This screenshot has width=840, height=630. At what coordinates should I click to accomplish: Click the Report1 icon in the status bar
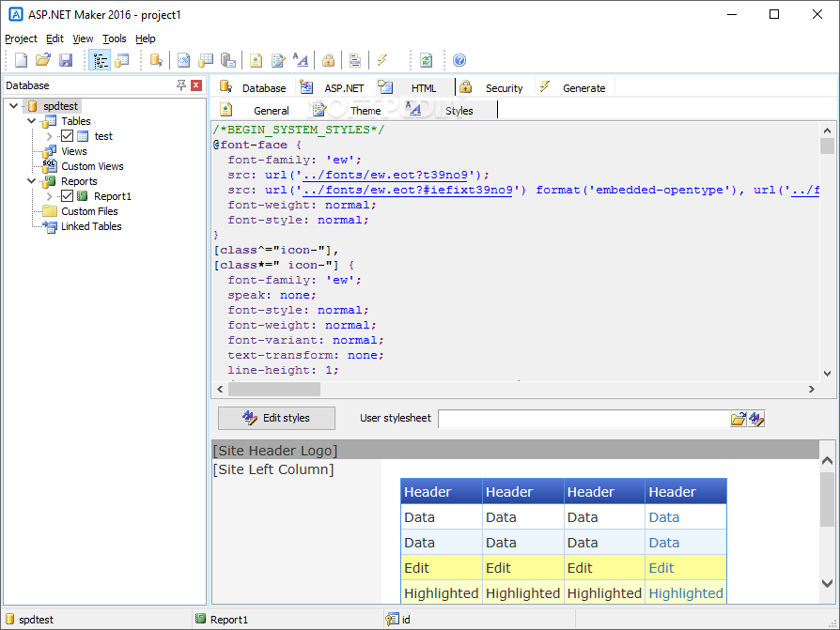click(200, 619)
